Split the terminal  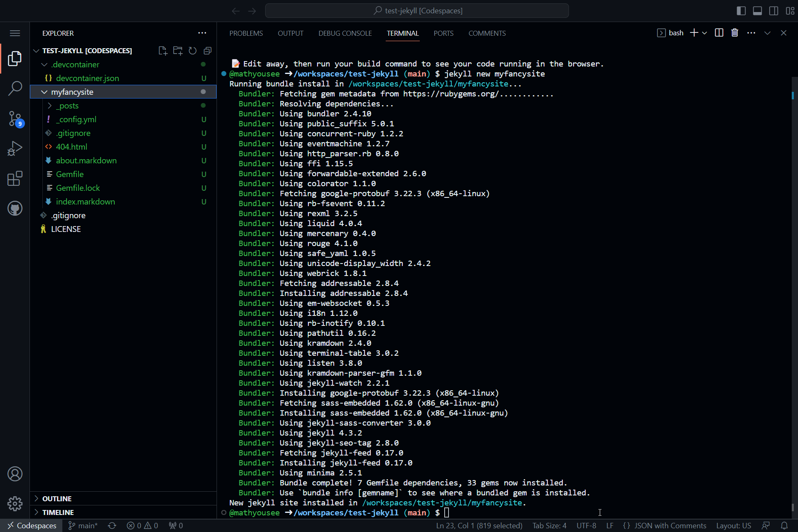coord(719,32)
